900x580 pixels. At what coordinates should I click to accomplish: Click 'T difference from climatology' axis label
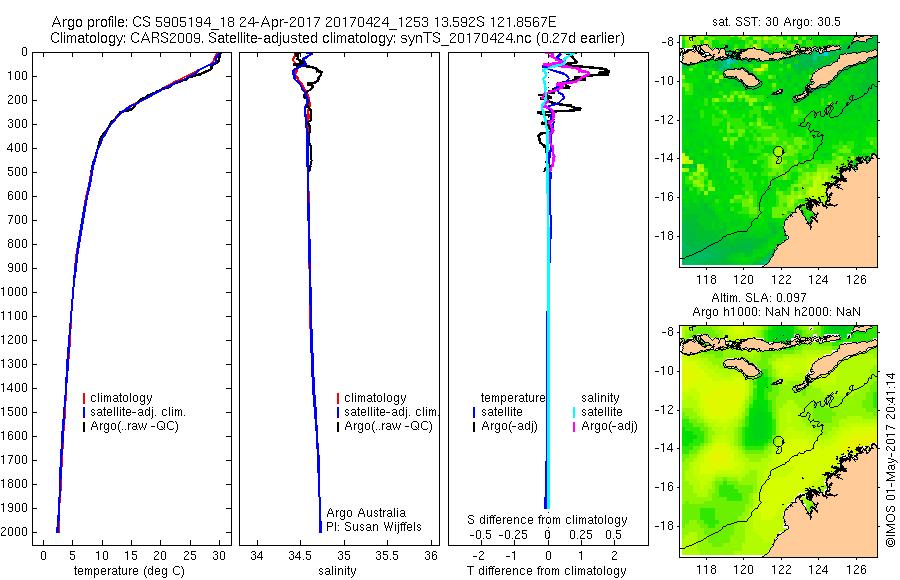(546, 571)
